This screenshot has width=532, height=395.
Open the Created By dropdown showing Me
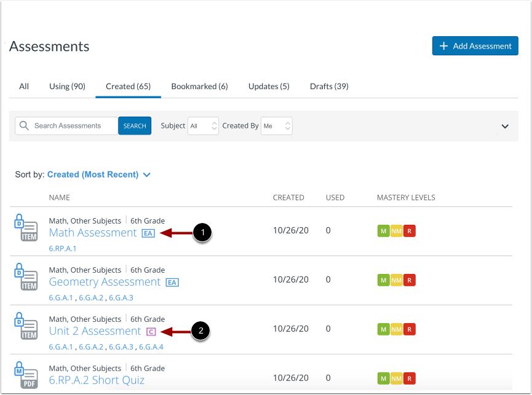pos(276,125)
